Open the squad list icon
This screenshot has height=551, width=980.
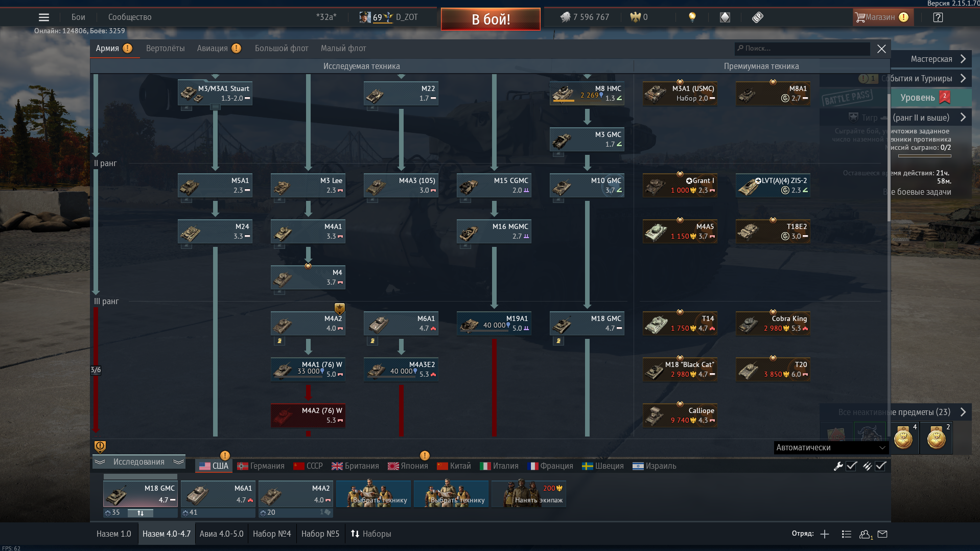[x=846, y=534]
